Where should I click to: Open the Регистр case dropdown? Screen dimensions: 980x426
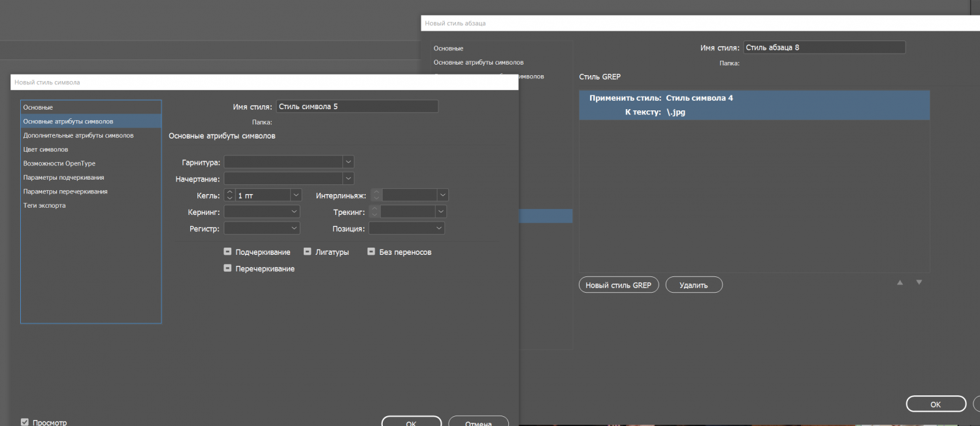click(x=293, y=228)
